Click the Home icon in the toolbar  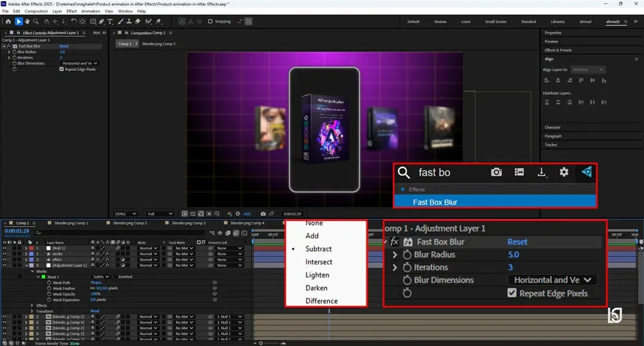pyautogui.click(x=8, y=21)
